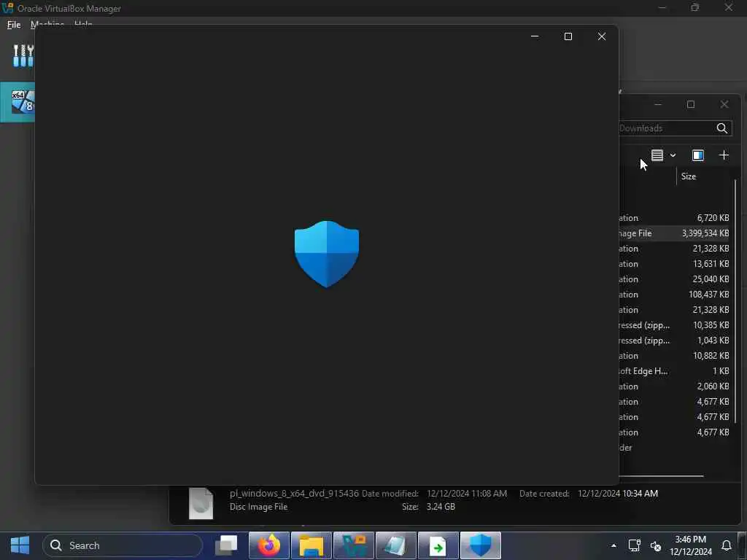
Task: Expand the view layout dropdown arrow
Action: pos(673,155)
